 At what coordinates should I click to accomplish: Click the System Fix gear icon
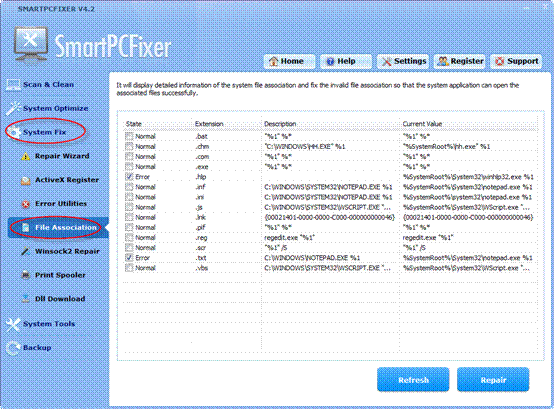15,132
